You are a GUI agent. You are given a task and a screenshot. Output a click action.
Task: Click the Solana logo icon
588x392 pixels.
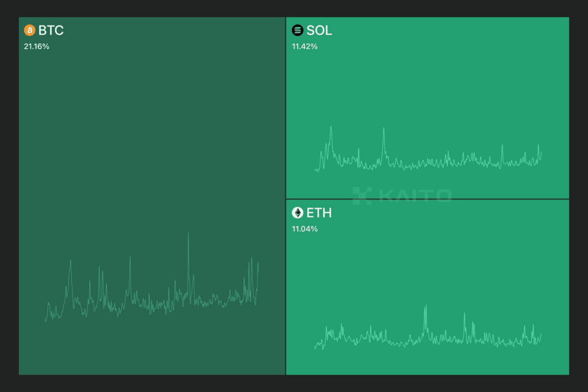pyautogui.click(x=298, y=30)
